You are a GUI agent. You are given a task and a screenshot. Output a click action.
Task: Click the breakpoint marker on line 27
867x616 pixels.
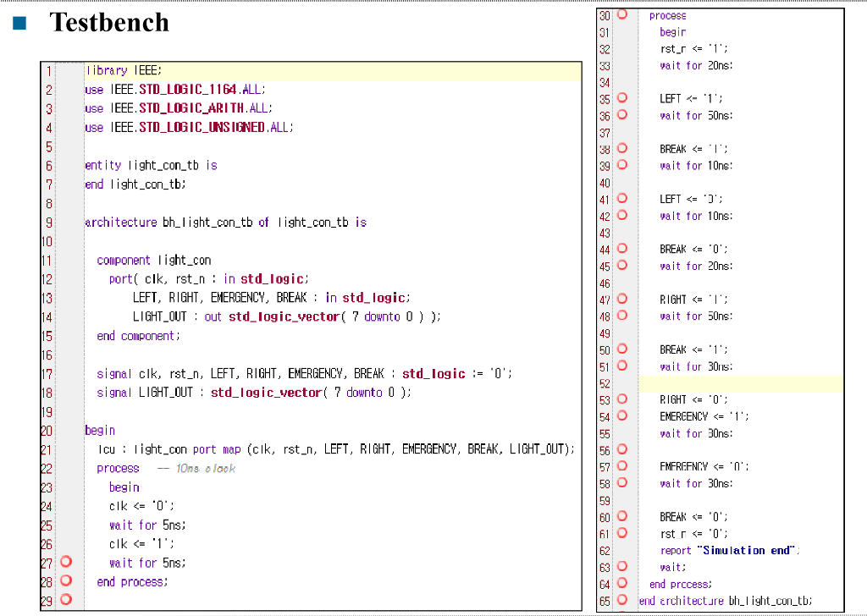(66, 562)
